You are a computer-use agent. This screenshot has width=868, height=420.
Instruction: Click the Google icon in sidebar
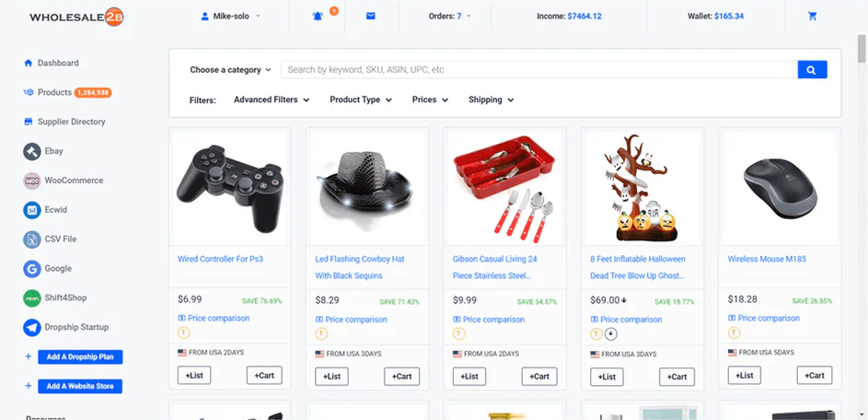coord(31,269)
